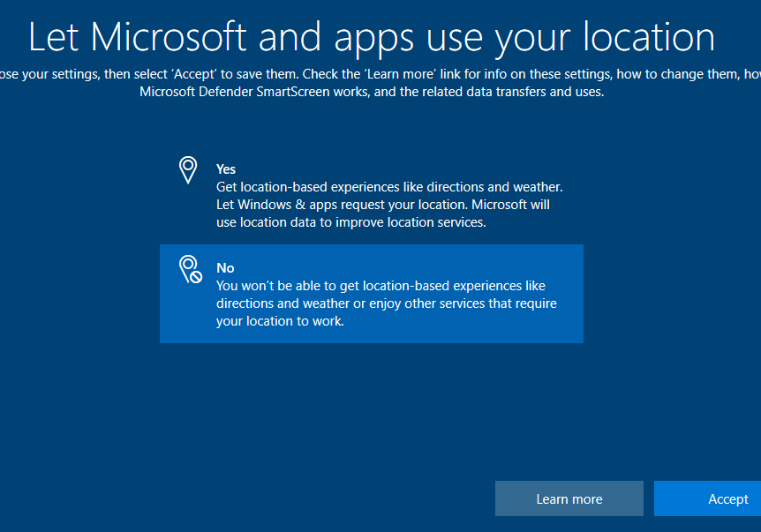Click the 'Let Microsoft and apps use your location' heading

[372, 37]
